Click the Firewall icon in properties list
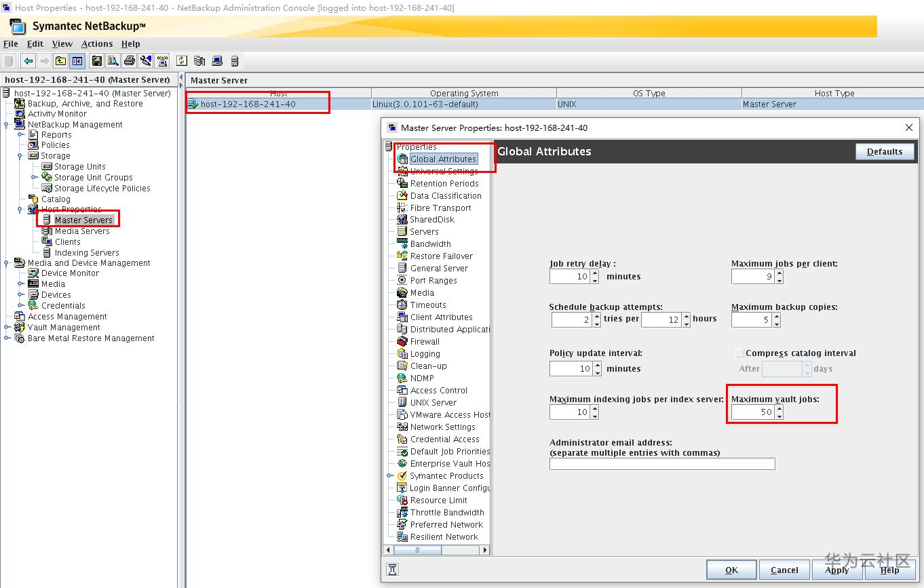Image resolution: width=924 pixels, height=588 pixels. pyautogui.click(x=402, y=342)
